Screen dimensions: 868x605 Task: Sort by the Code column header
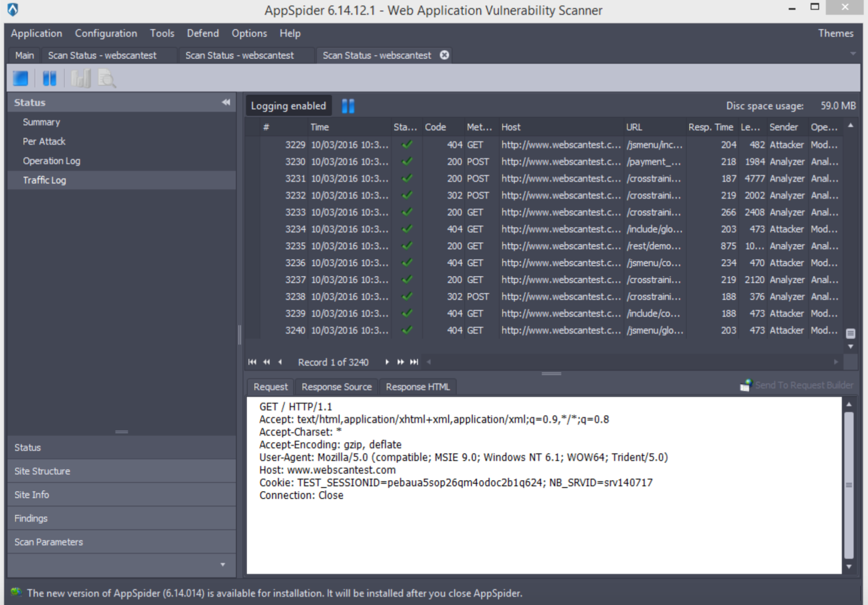443,127
